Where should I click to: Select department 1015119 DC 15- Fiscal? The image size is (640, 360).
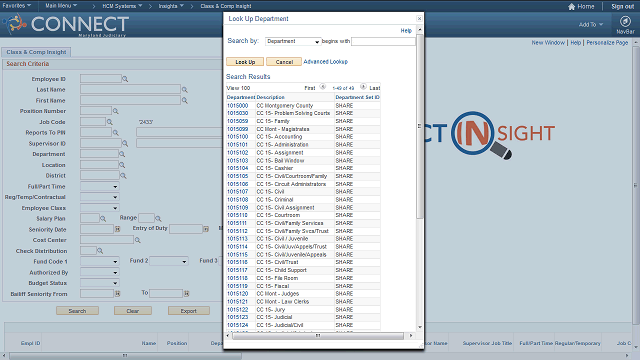click(x=237, y=286)
